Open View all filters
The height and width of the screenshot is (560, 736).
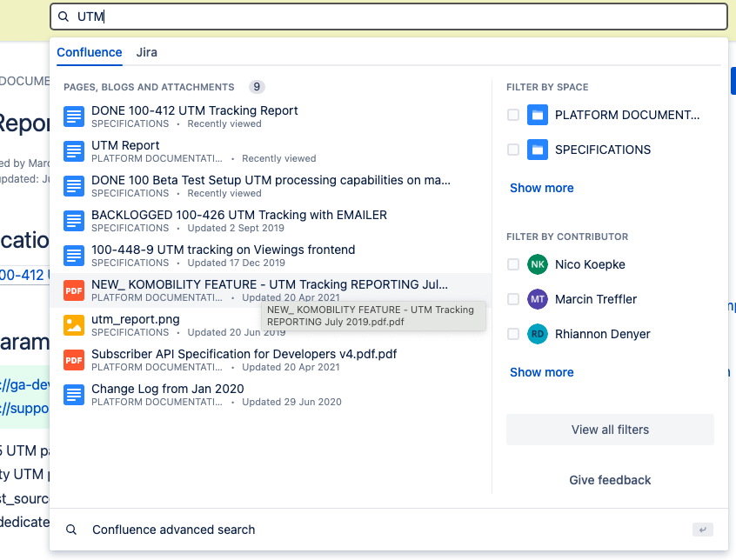610,430
